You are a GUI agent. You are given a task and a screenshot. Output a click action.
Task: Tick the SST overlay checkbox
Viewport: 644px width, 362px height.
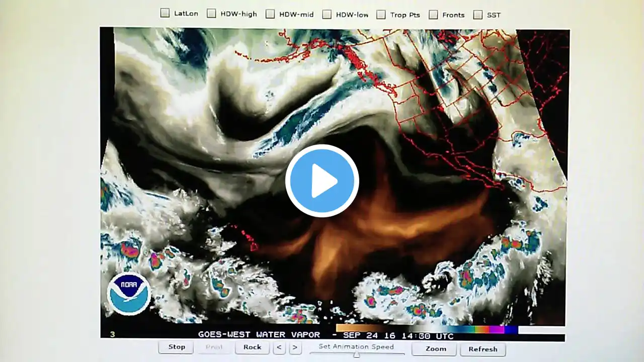(477, 15)
